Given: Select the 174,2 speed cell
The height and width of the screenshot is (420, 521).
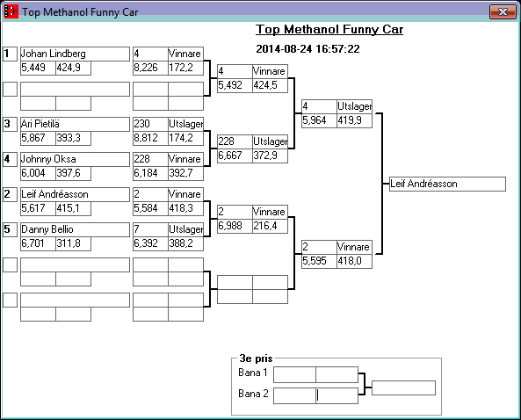Looking at the screenshot, I should (x=185, y=138).
